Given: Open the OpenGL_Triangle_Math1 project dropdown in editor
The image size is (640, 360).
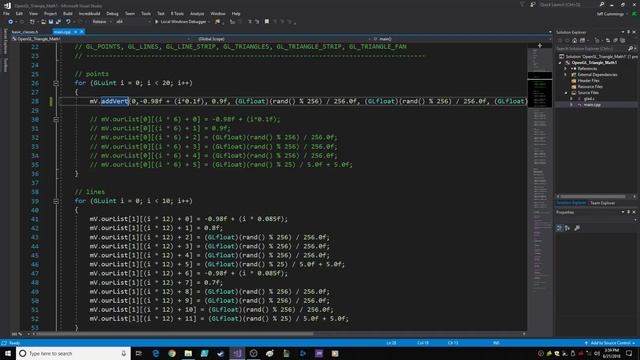Looking at the screenshot, I should (101, 39).
